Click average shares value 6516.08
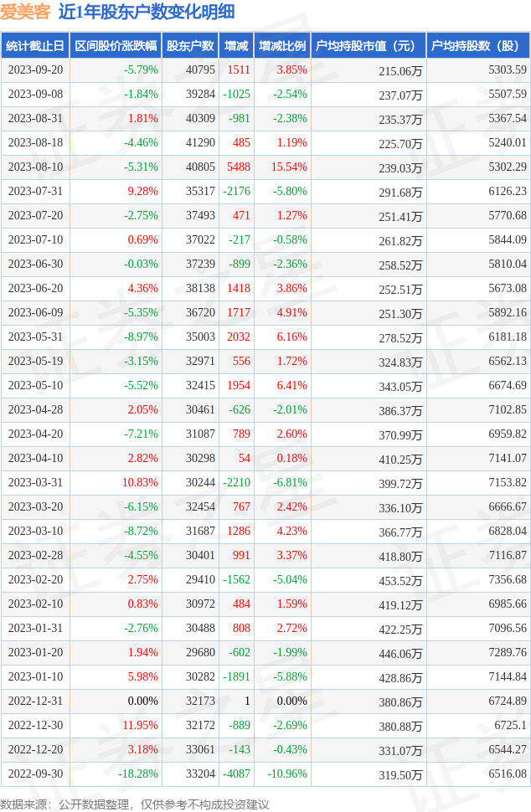This screenshot has height=812, width=531. 508,773
